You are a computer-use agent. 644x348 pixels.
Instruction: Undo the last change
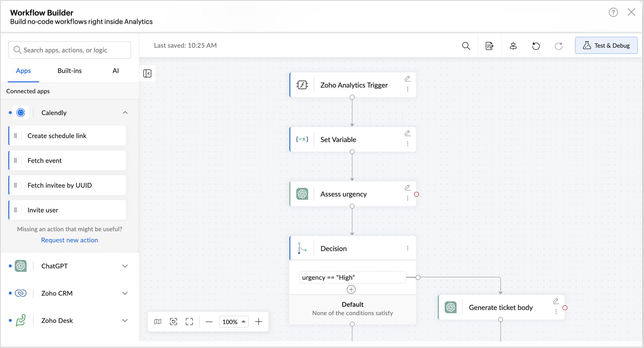coord(536,46)
